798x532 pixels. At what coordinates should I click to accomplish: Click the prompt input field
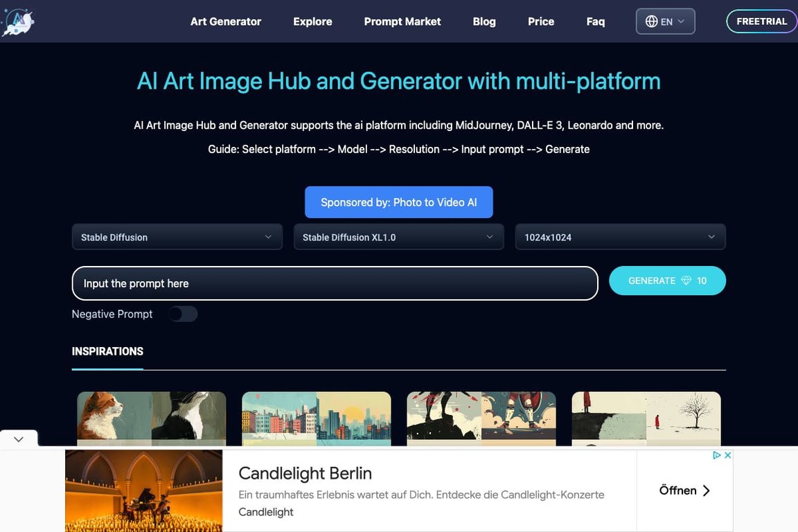[x=335, y=283]
